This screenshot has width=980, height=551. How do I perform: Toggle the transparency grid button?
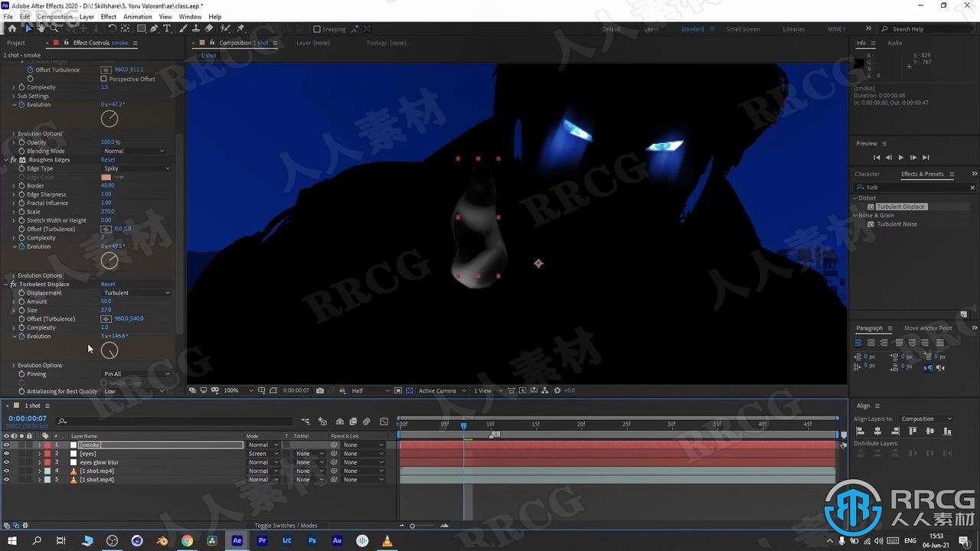click(409, 390)
